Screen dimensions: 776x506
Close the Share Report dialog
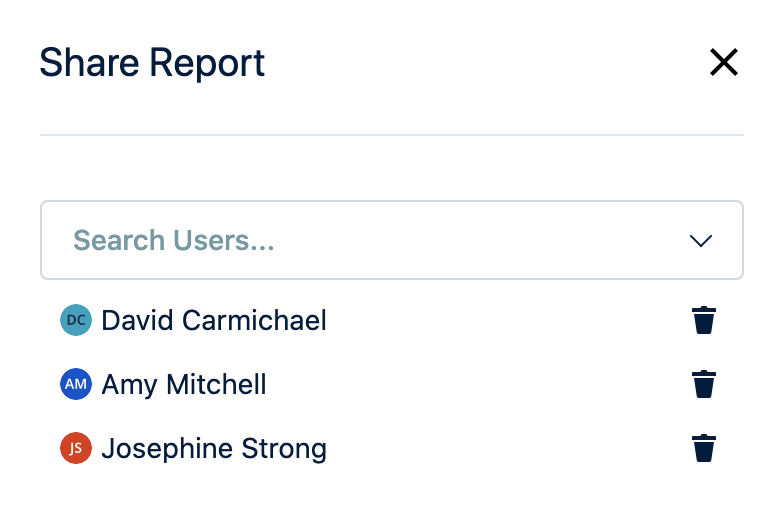pyautogui.click(x=723, y=63)
